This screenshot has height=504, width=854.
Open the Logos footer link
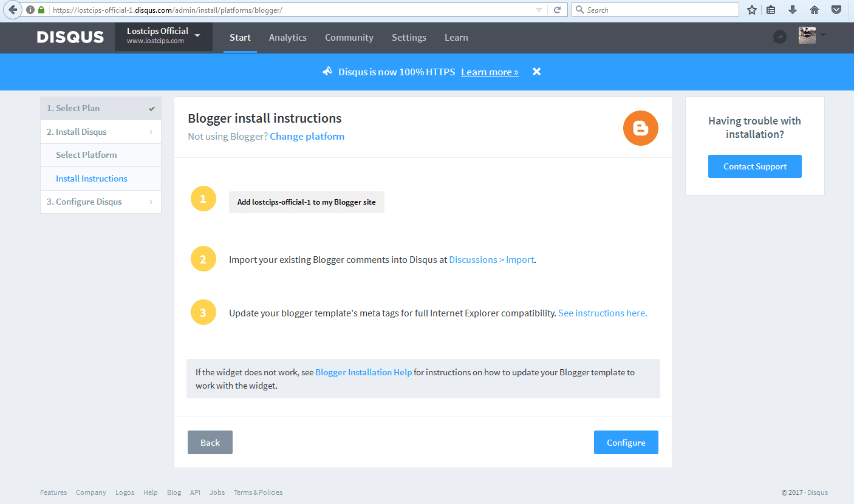(125, 492)
